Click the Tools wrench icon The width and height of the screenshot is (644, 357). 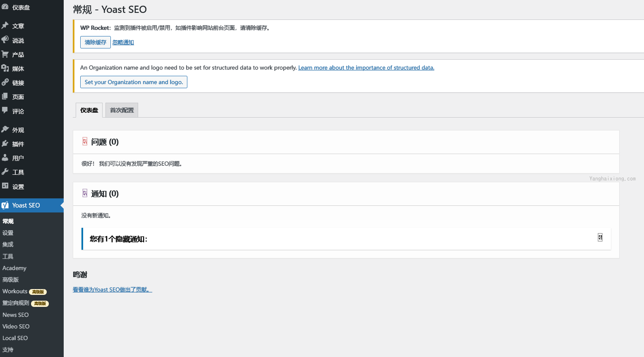tap(5, 172)
